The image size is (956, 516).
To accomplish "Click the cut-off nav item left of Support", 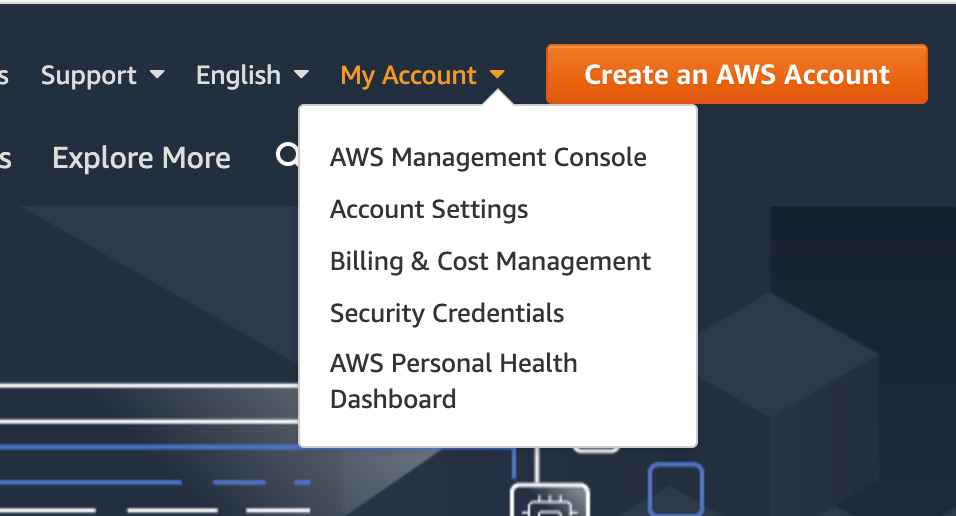I will click(4, 75).
